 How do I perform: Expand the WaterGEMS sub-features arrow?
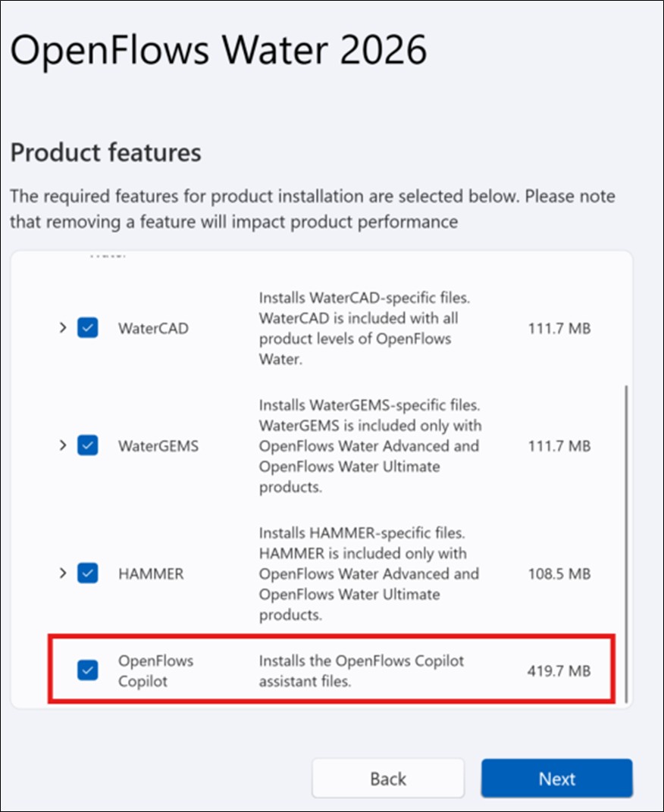click(x=63, y=445)
